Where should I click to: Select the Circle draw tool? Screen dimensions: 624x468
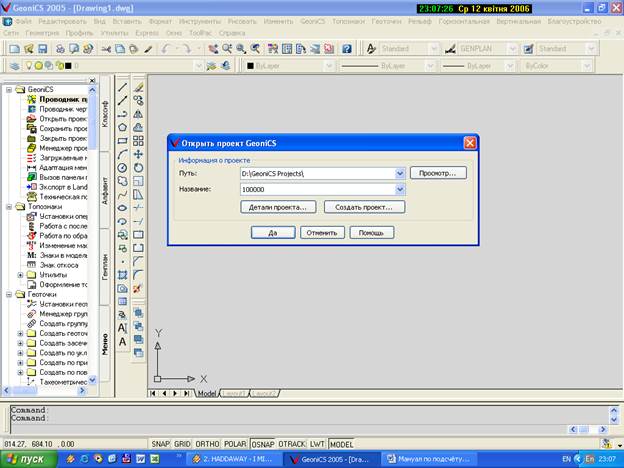(123, 168)
